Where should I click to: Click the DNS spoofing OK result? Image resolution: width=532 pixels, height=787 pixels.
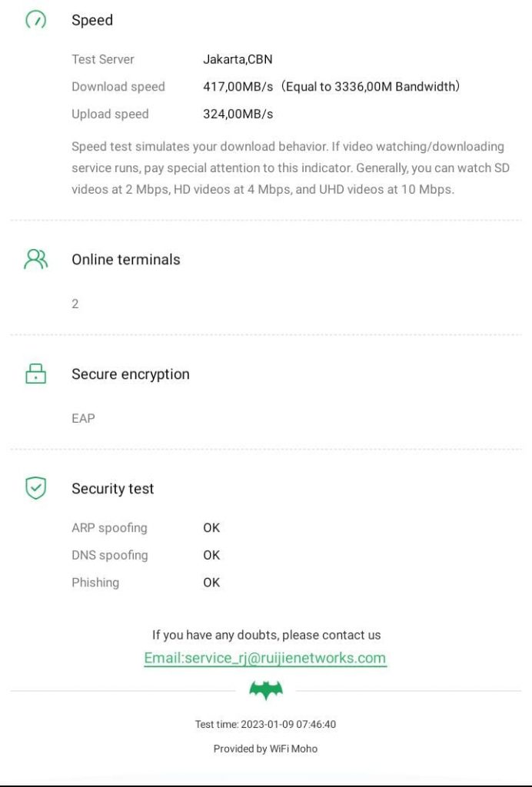(211, 555)
